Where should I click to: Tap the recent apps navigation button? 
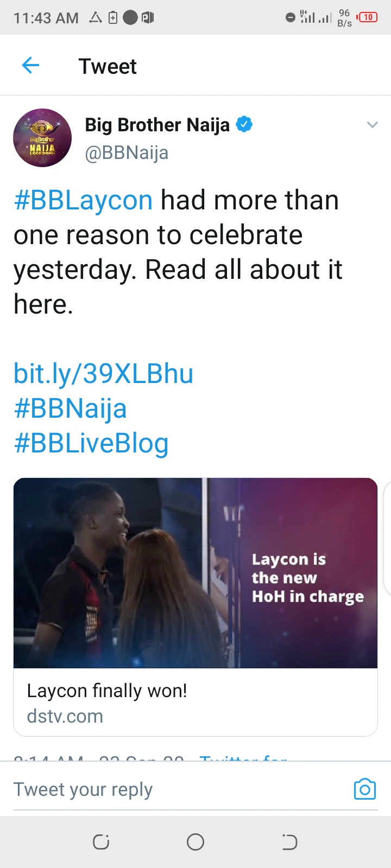click(101, 842)
